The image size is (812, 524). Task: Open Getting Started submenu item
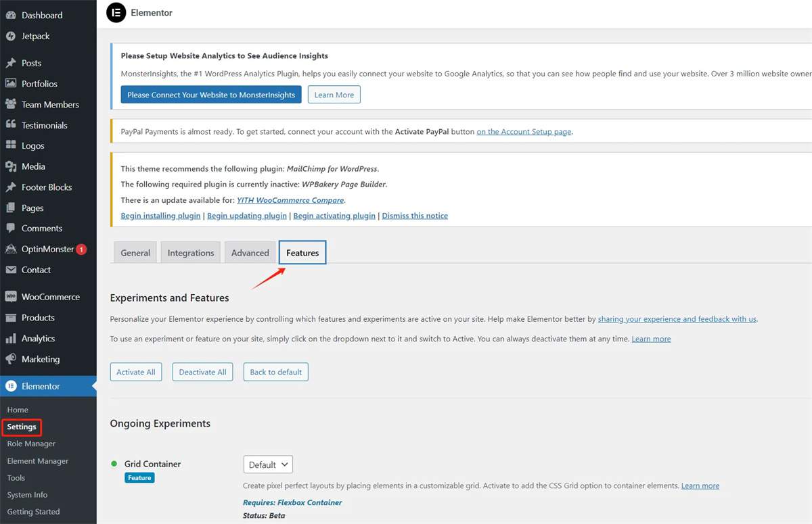(x=33, y=512)
